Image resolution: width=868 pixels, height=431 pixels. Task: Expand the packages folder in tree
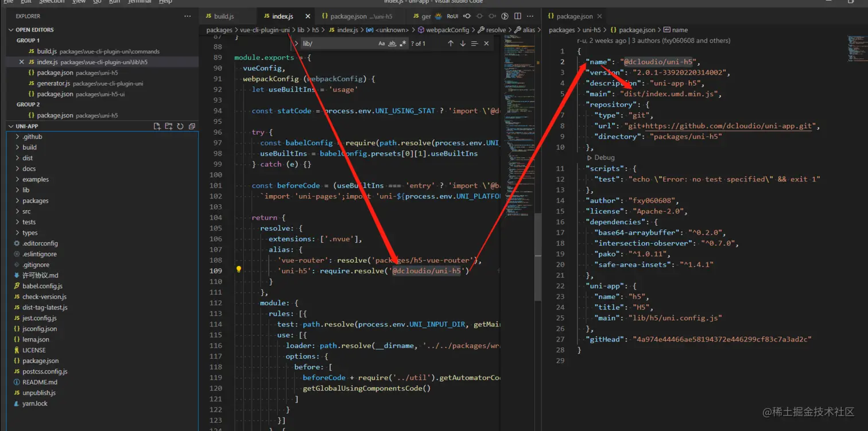tap(35, 201)
